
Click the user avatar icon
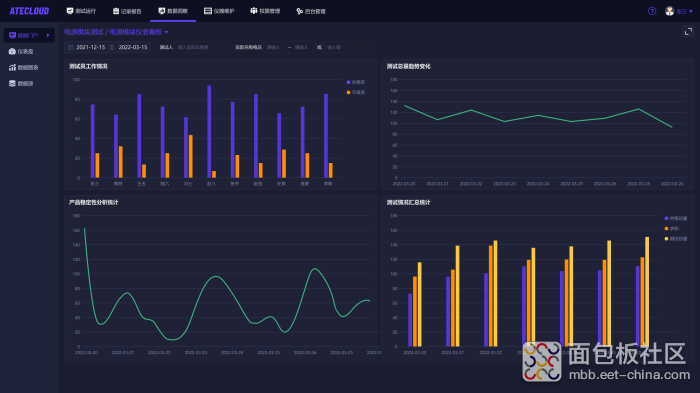(x=669, y=11)
